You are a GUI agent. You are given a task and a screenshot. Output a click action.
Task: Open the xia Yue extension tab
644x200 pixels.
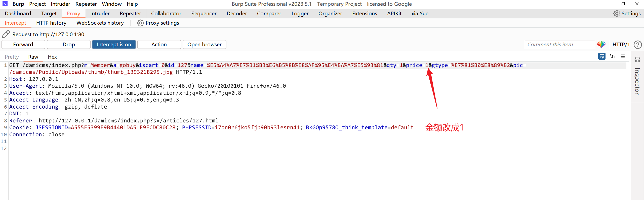[420, 14]
